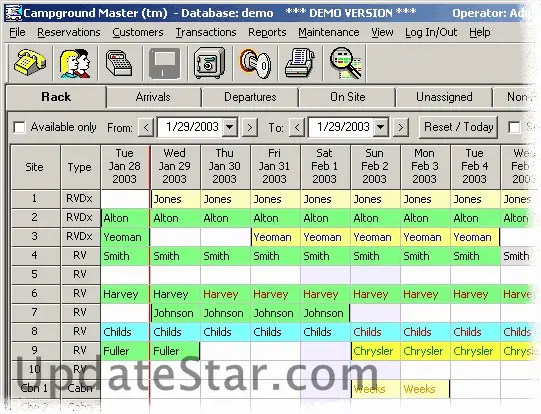The image size is (541, 414).
Task: Click the Site column header
Action: click(x=35, y=167)
